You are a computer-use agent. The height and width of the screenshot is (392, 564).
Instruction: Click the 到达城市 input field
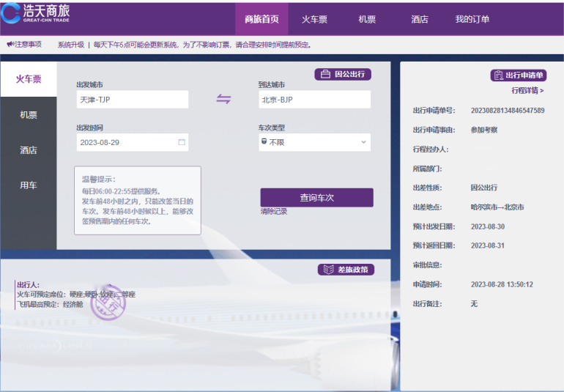point(314,100)
